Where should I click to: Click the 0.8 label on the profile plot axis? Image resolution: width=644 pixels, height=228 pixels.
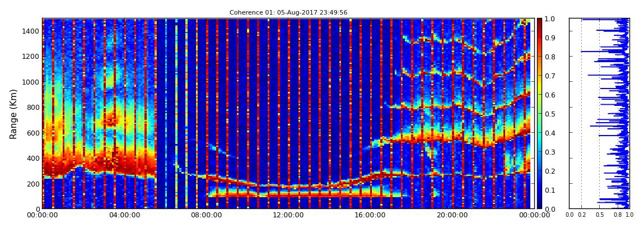617,215
